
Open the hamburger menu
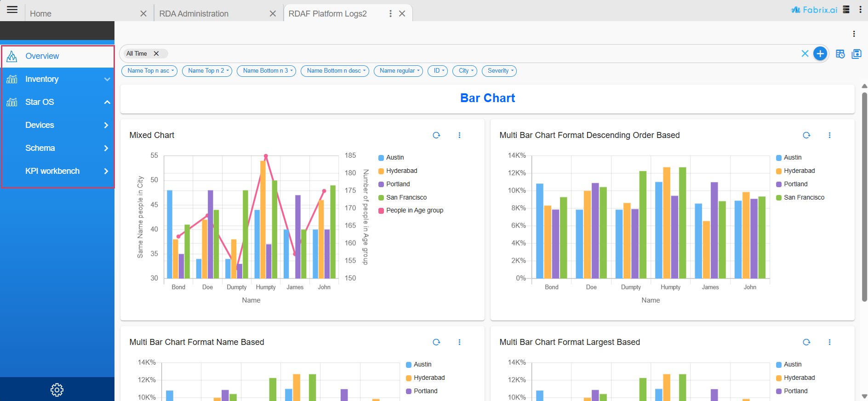(x=12, y=10)
